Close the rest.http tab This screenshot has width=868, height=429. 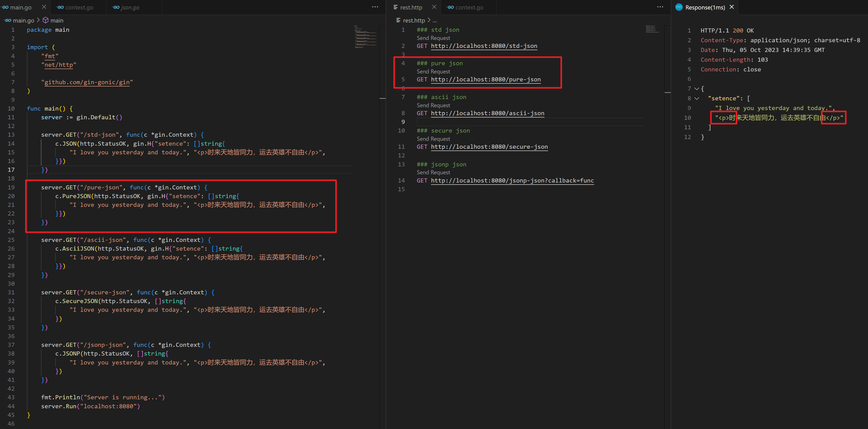point(434,7)
